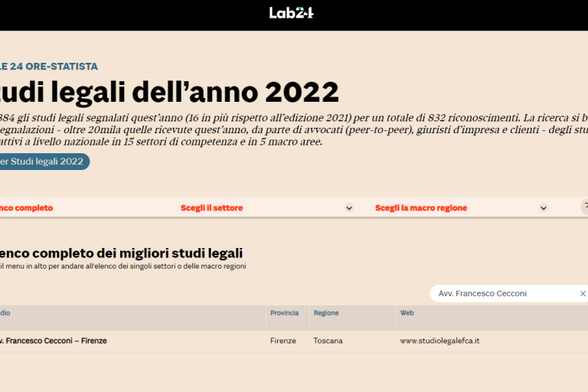Screen dimensions: 588x392
Task: Clear the search field with the X icon
Action: click(582, 293)
